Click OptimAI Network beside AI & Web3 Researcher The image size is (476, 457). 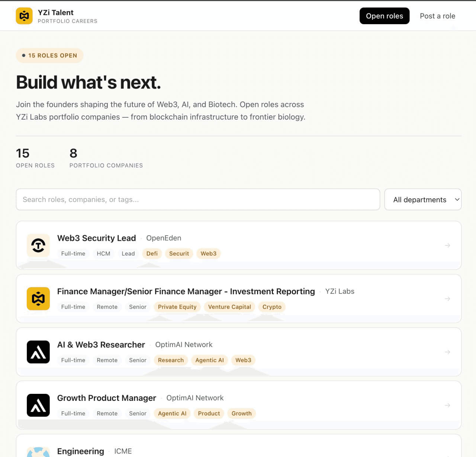pyautogui.click(x=184, y=345)
